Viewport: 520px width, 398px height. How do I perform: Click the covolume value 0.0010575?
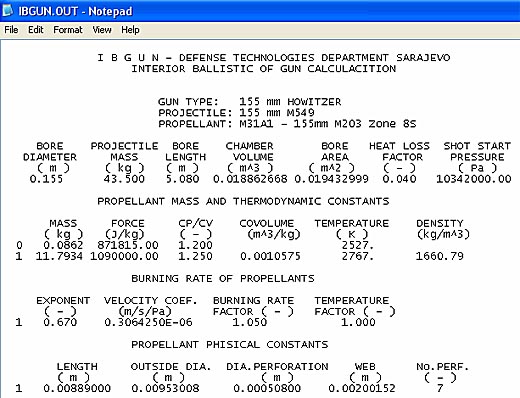270,256
